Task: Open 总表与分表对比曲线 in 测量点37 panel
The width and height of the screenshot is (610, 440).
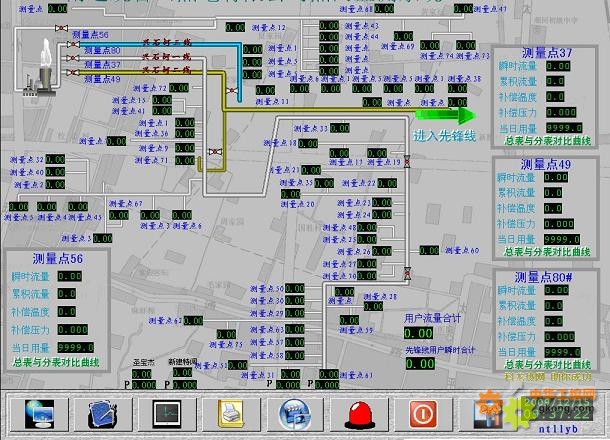Action: click(x=547, y=140)
